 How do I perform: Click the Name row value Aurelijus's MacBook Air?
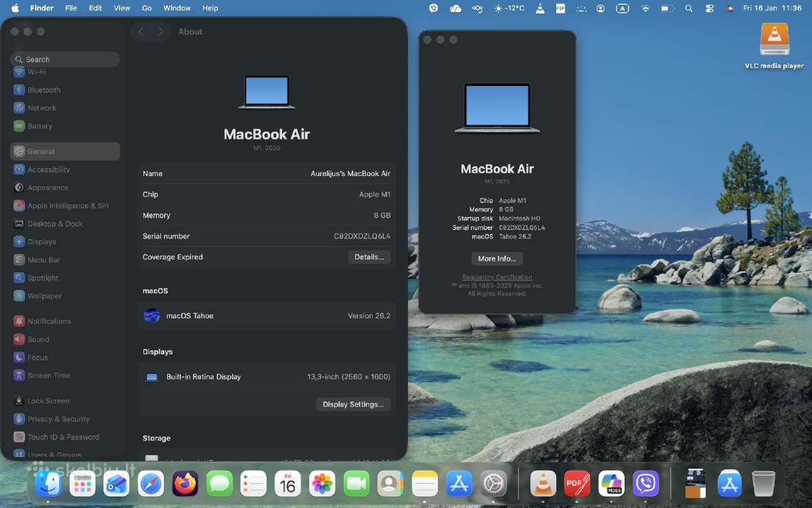(351, 174)
